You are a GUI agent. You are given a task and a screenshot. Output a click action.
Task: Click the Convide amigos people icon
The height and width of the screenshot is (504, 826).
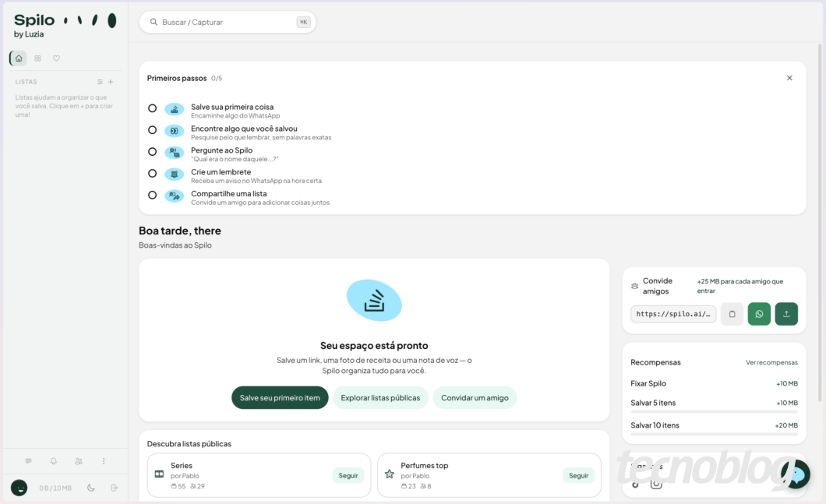[x=635, y=286]
